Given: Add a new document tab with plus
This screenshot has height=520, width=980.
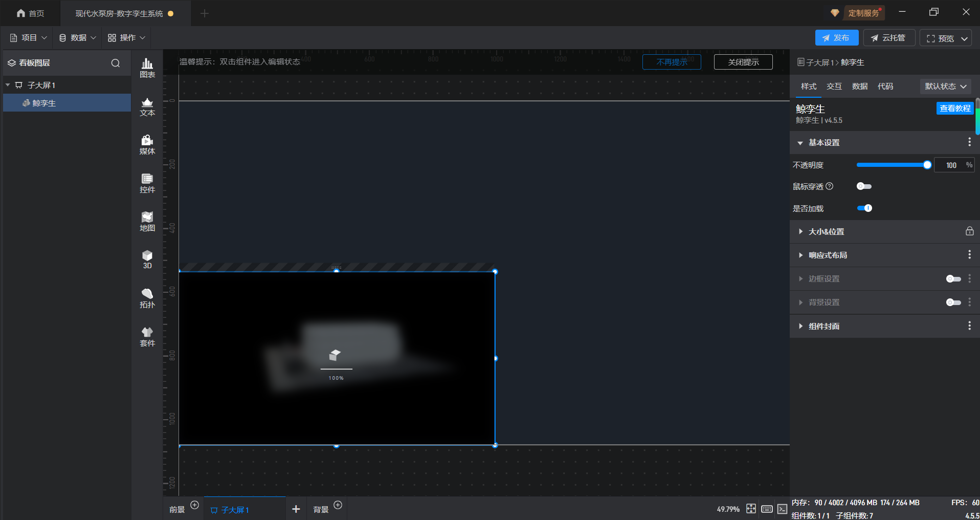Looking at the screenshot, I should pos(205,13).
